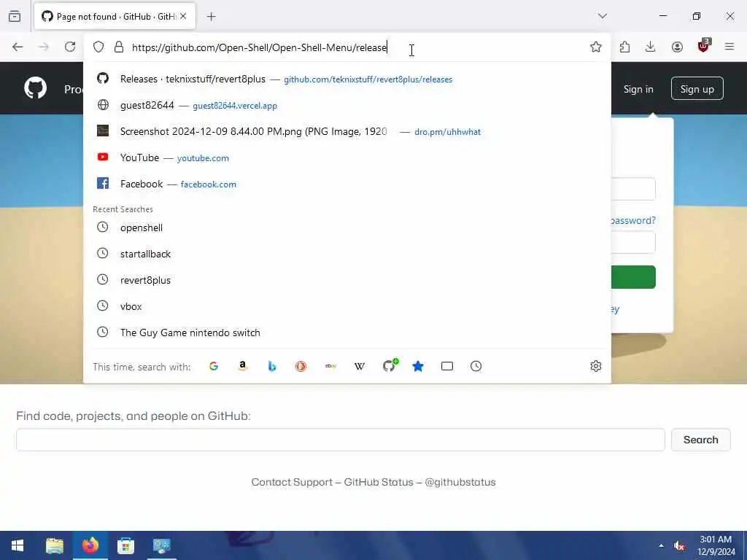Click the GitHub find code search field
The image size is (747, 560).
(x=340, y=440)
